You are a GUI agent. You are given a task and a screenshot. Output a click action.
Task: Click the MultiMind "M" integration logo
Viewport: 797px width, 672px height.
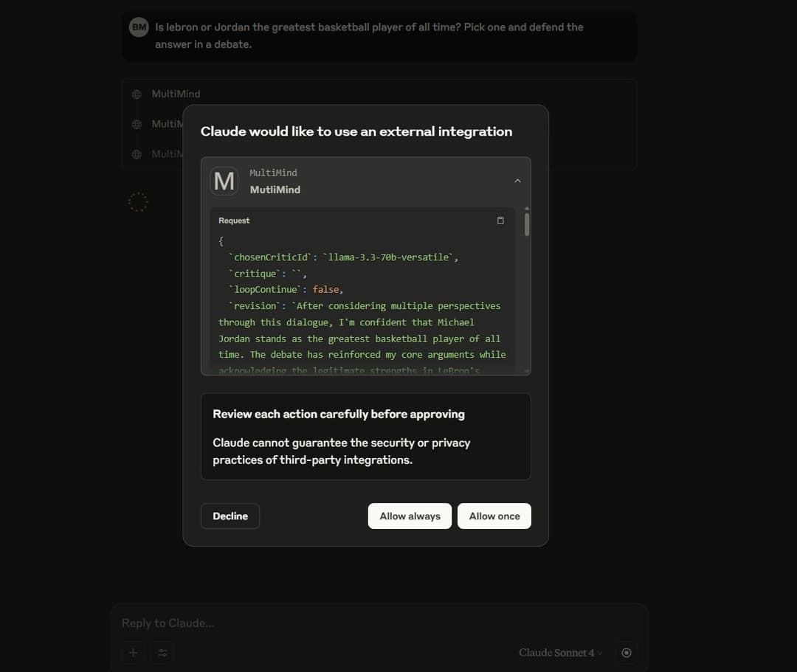pyautogui.click(x=224, y=181)
